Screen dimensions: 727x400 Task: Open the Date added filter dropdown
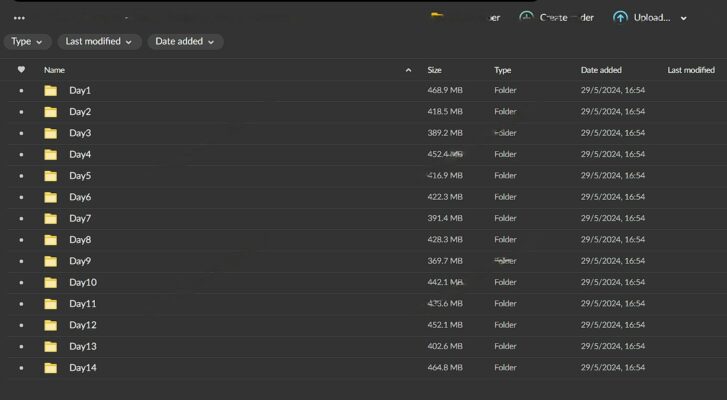pos(185,42)
